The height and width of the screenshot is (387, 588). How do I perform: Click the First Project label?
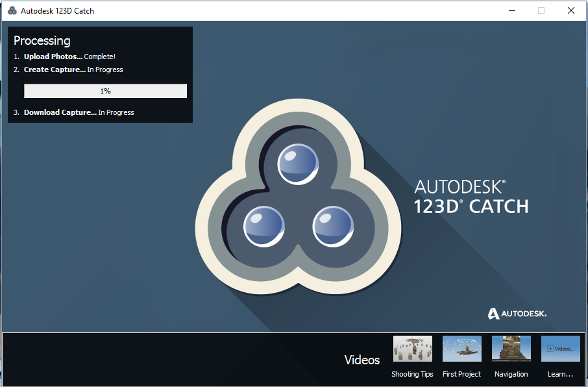pyautogui.click(x=461, y=374)
